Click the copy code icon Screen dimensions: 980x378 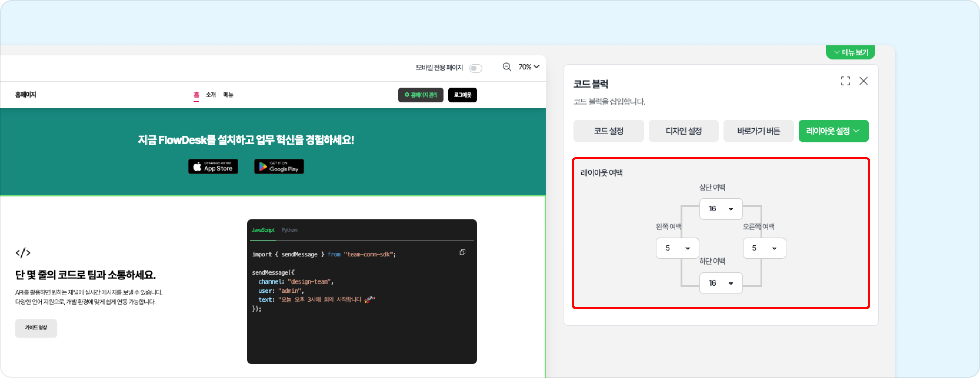[462, 252]
